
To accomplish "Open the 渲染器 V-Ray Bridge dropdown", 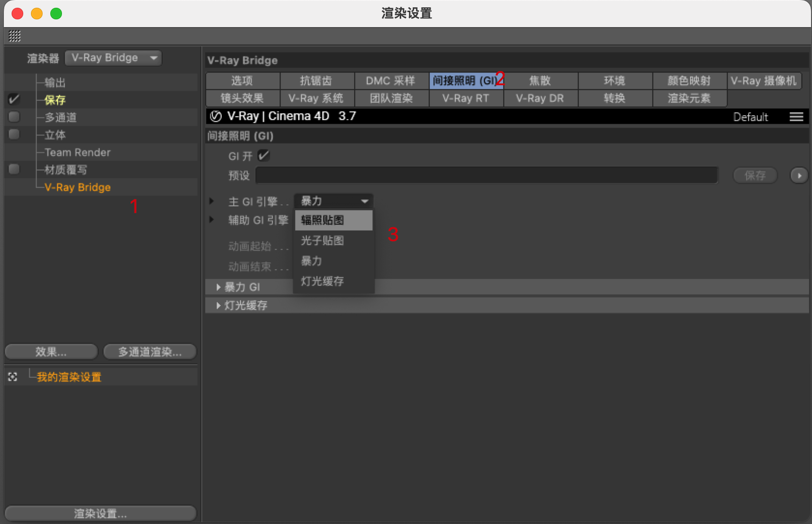I will (113, 58).
